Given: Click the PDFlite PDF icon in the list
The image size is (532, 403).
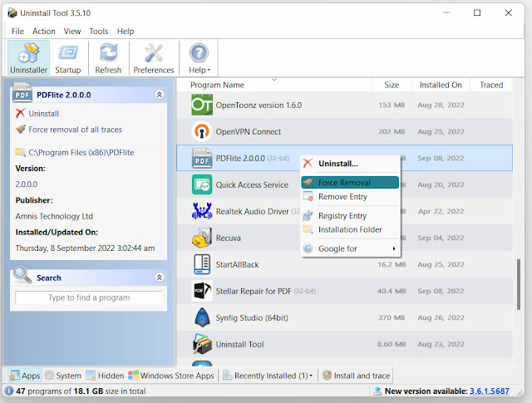Looking at the screenshot, I should click(202, 158).
